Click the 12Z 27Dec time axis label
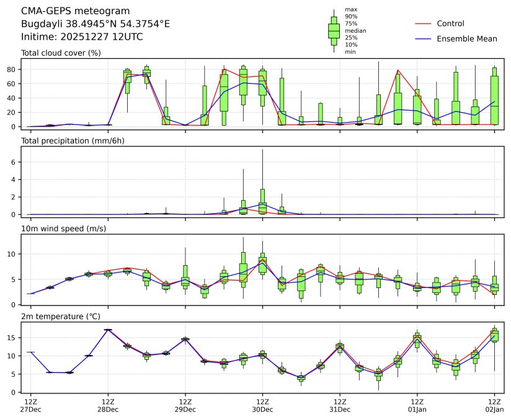 30,406
